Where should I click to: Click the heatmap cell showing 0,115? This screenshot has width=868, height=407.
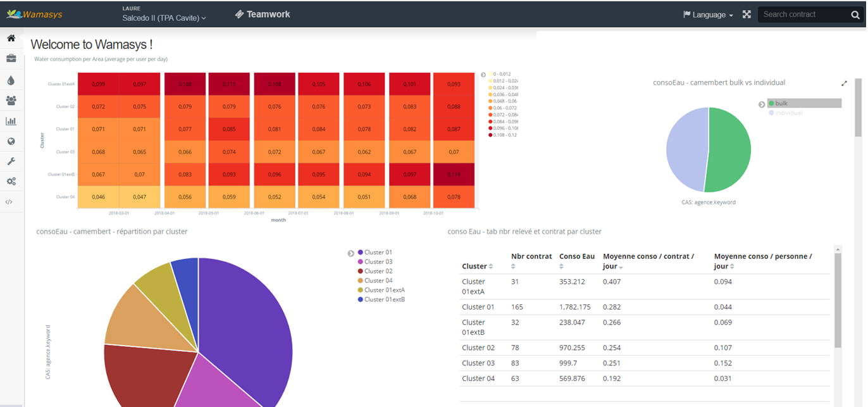(x=229, y=84)
